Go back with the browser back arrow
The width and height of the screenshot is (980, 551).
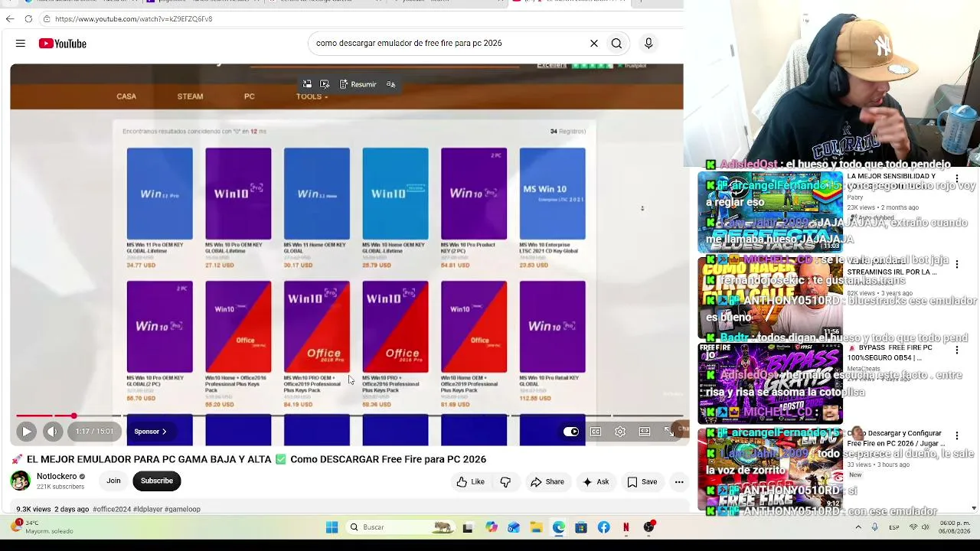click(x=10, y=18)
